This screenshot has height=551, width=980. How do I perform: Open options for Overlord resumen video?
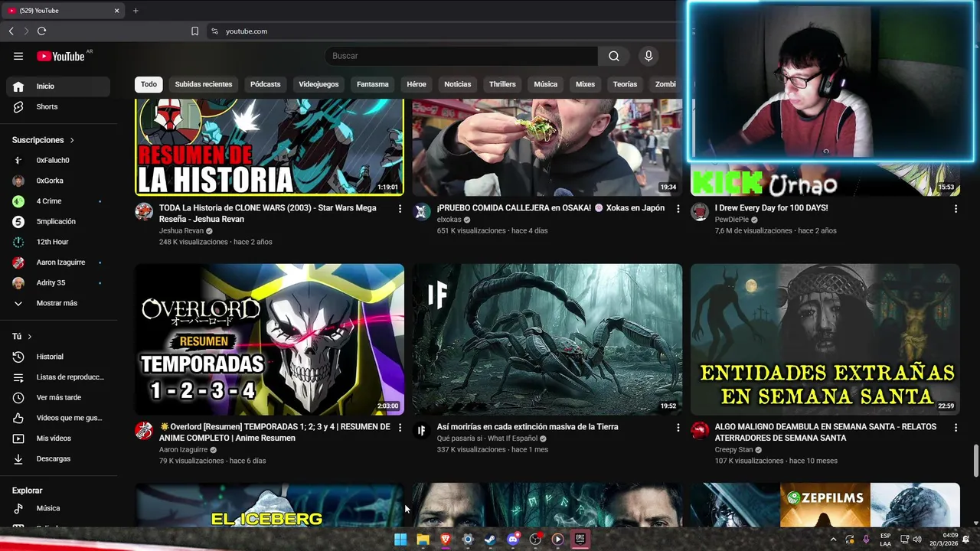[400, 427]
